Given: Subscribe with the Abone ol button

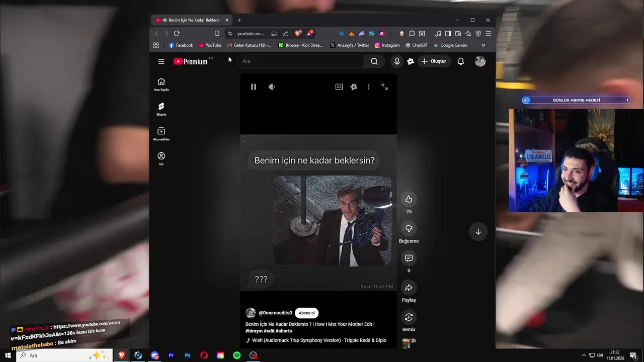Looking at the screenshot, I should (x=306, y=313).
